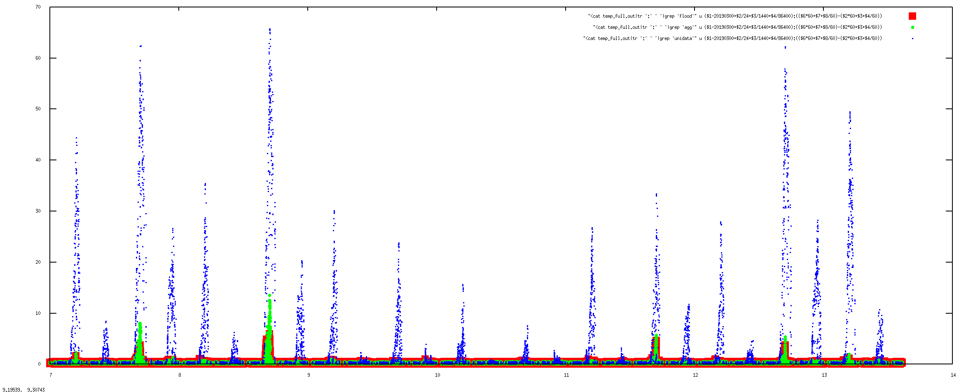Click the red square 'flood' legend marker
The image size is (980, 392).
point(912,16)
